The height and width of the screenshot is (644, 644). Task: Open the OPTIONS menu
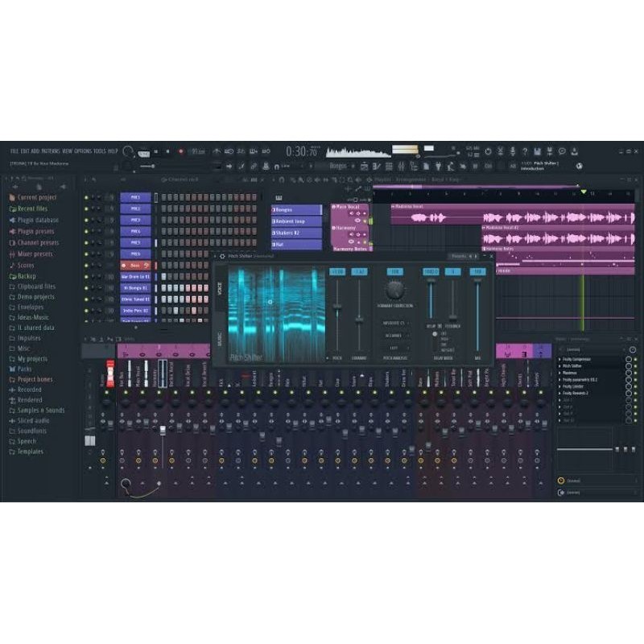84,151
